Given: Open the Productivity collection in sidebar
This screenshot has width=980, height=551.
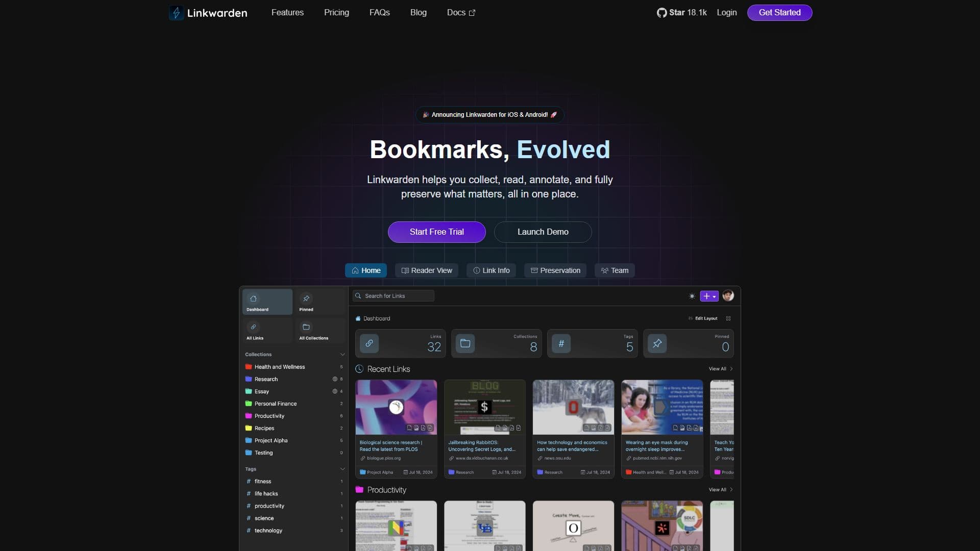Looking at the screenshot, I should coord(293,416).
